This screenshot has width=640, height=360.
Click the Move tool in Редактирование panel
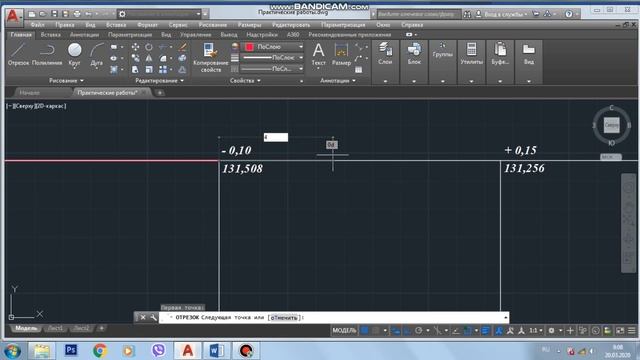(x=135, y=47)
